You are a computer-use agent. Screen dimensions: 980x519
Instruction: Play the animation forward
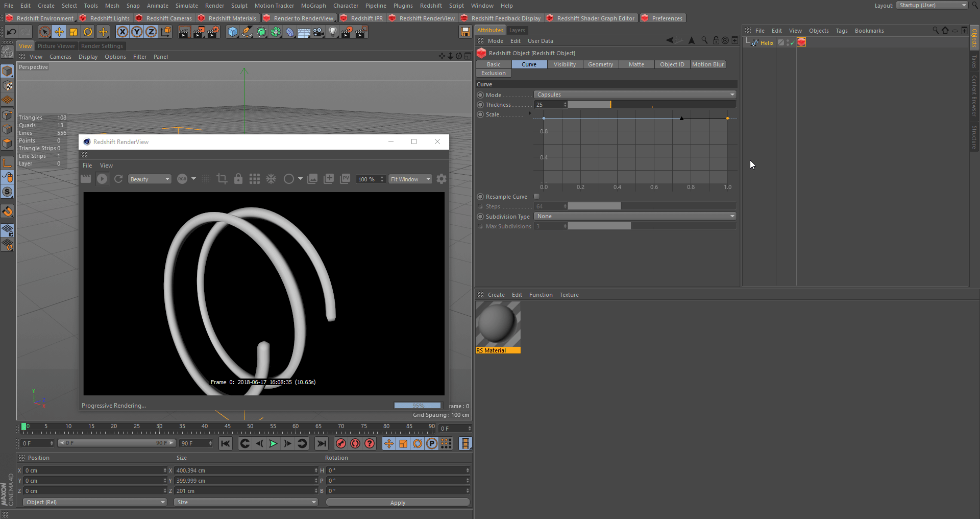(274, 443)
